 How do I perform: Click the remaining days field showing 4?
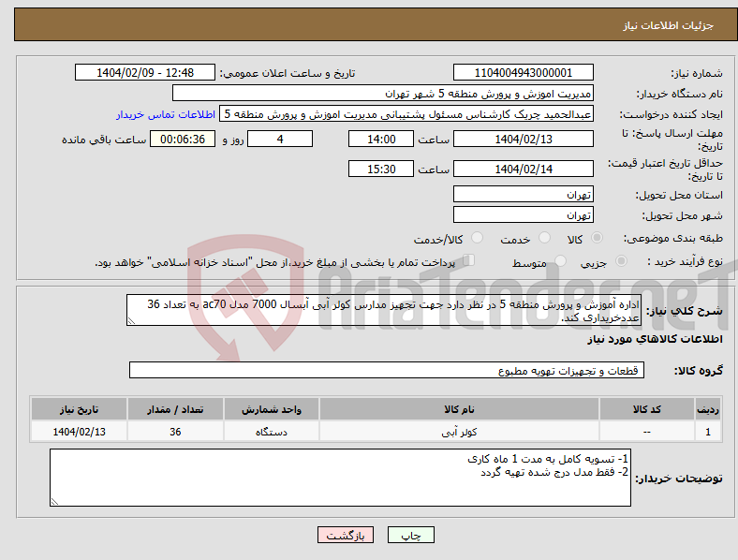click(x=280, y=139)
